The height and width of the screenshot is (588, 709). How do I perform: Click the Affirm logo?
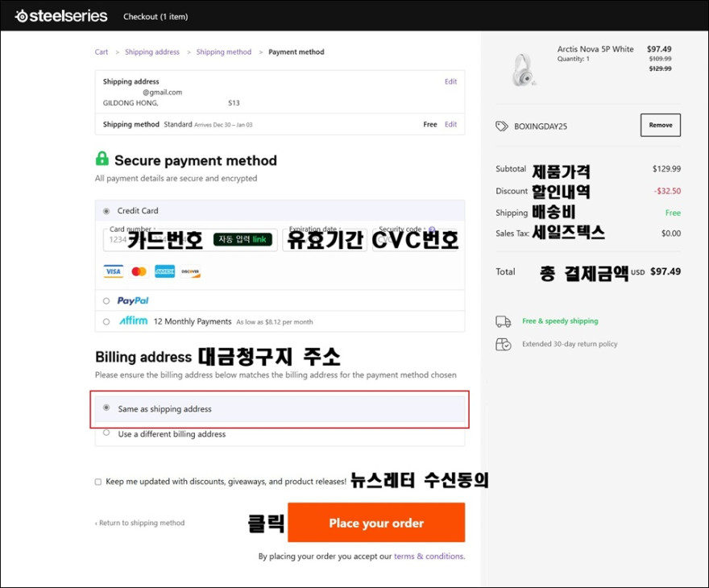click(134, 321)
